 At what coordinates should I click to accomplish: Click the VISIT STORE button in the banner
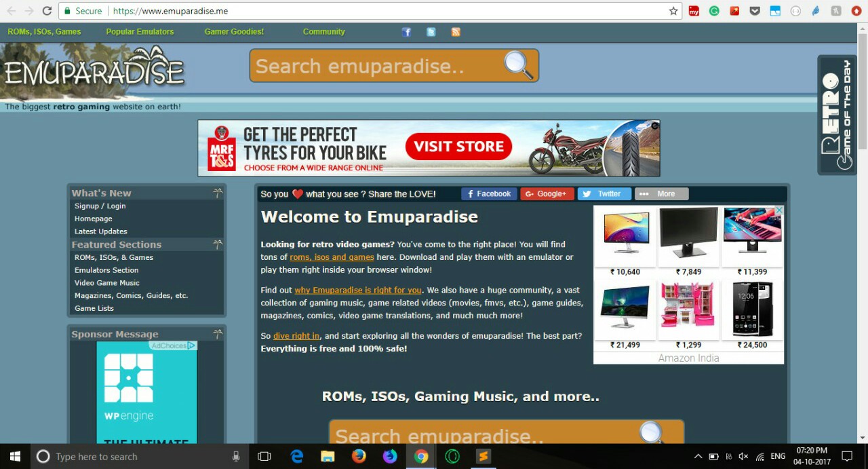click(458, 147)
